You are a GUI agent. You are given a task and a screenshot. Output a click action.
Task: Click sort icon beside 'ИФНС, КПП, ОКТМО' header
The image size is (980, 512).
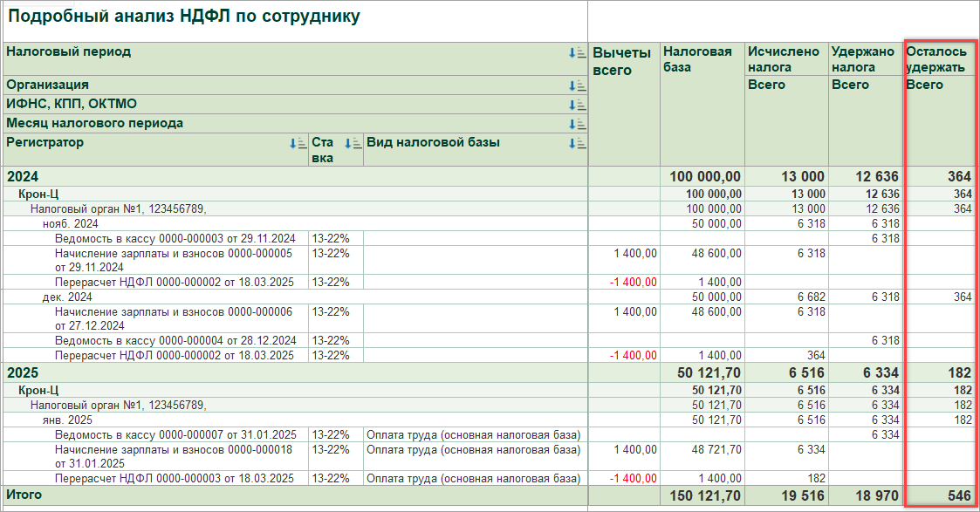tap(577, 105)
